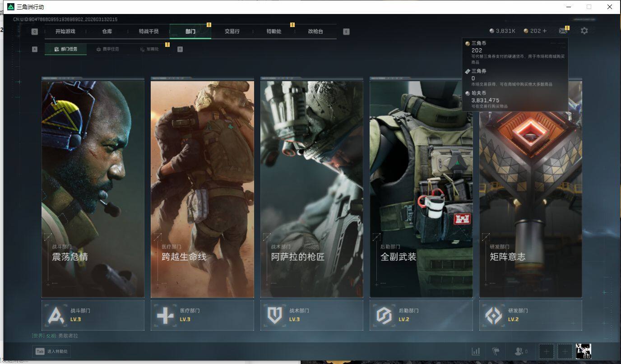Click the Q key hint icon
621x364 pixels.
(35, 32)
